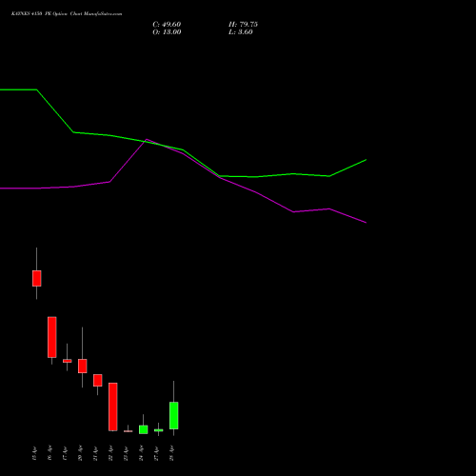Image resolution: width=476 pixels, height=476 pixels.
Task: Click the 24 Apr green candlestick
Action: coord(144,429)
